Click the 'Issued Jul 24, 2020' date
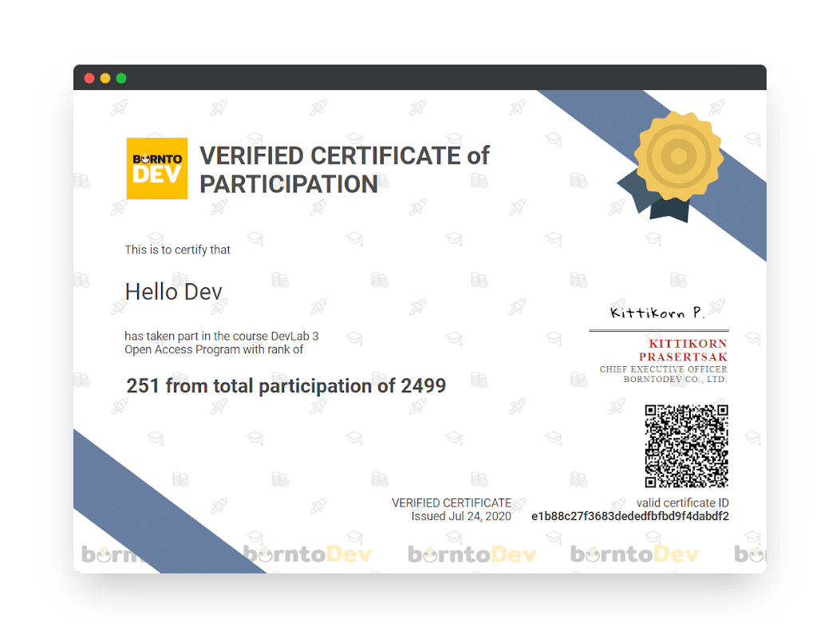 point(461,517)
